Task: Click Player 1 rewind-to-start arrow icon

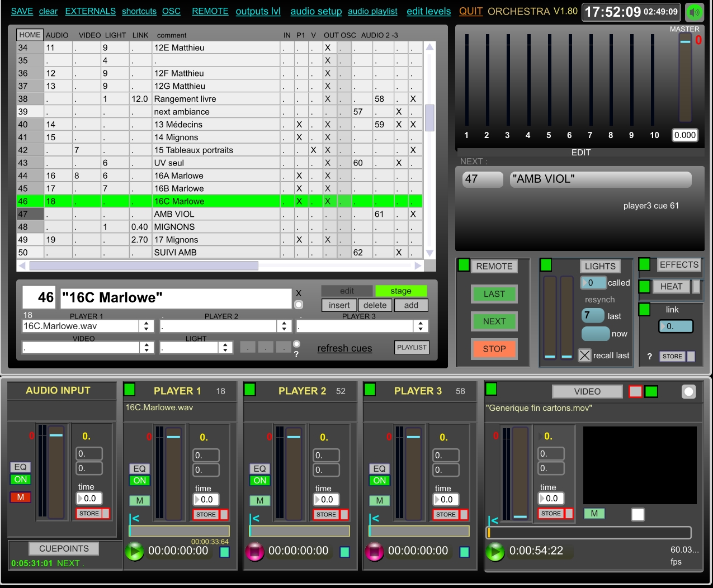Action: coord(135,518)
